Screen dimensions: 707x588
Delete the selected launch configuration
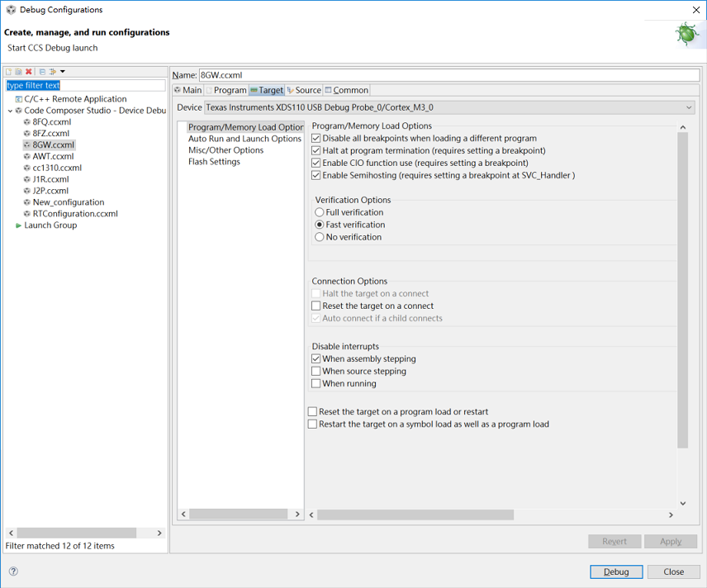[x=29, y=72]
